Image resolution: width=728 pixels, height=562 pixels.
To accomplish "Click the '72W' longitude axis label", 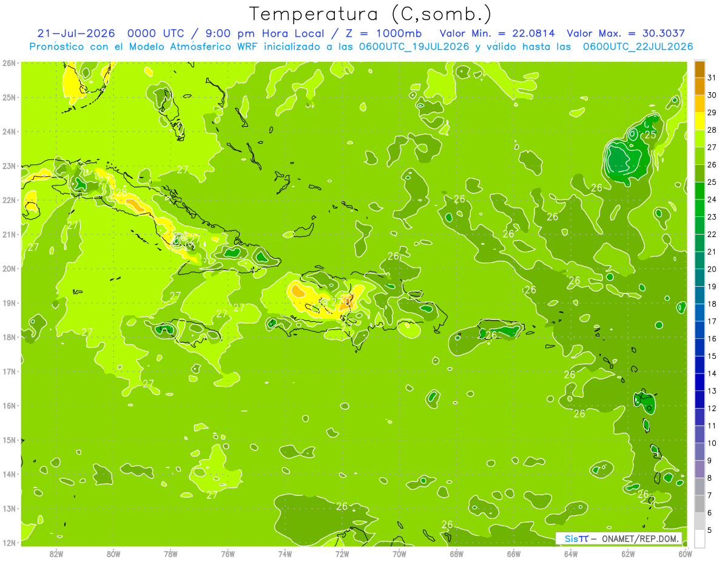I will (342, 554).
